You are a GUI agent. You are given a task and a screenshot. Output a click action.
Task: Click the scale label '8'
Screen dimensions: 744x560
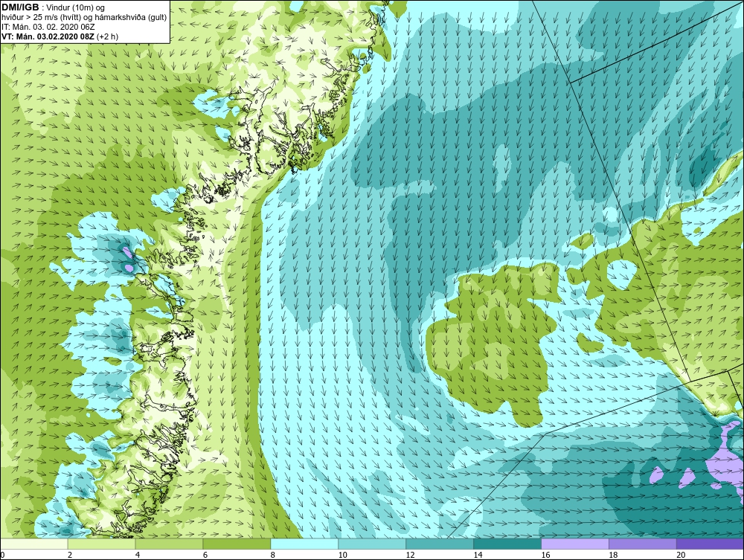coord(273,555)
